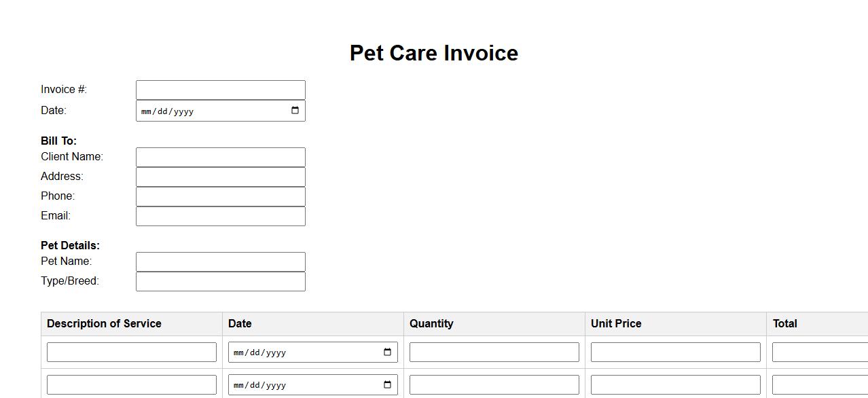Viewport: 868px width, 398px height.
Task: Click first row Unit Price input
Action: click(x=676, y=352)
